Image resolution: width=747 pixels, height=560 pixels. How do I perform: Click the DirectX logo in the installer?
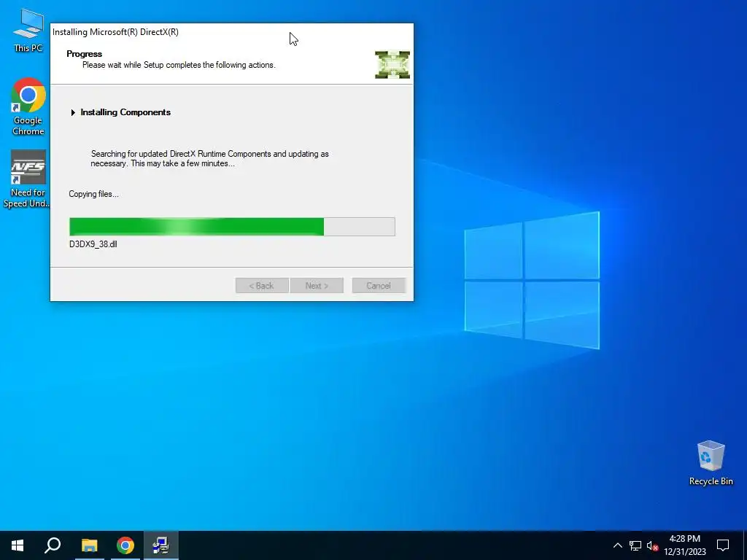392,64
